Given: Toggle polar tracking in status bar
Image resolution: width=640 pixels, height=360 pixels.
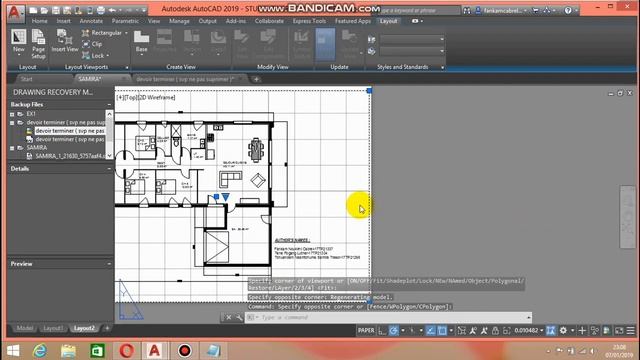Looking at the screenshot, I should click(393, 330).
